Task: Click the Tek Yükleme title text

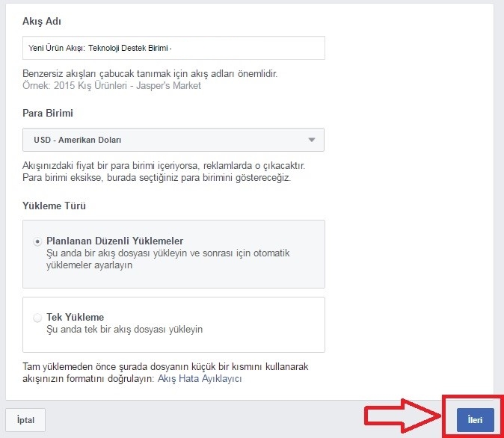Action: pos(76,317)
